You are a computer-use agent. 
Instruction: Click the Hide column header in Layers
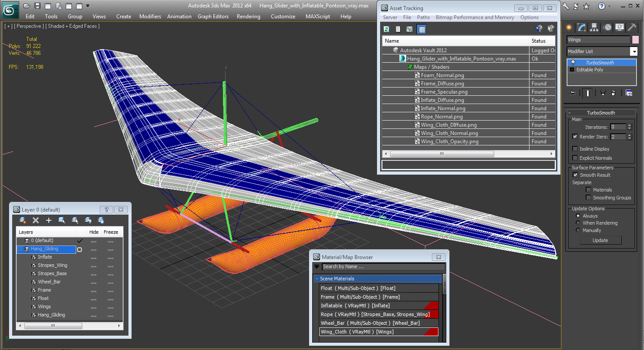pyautogui.click(x=94, y=232)
